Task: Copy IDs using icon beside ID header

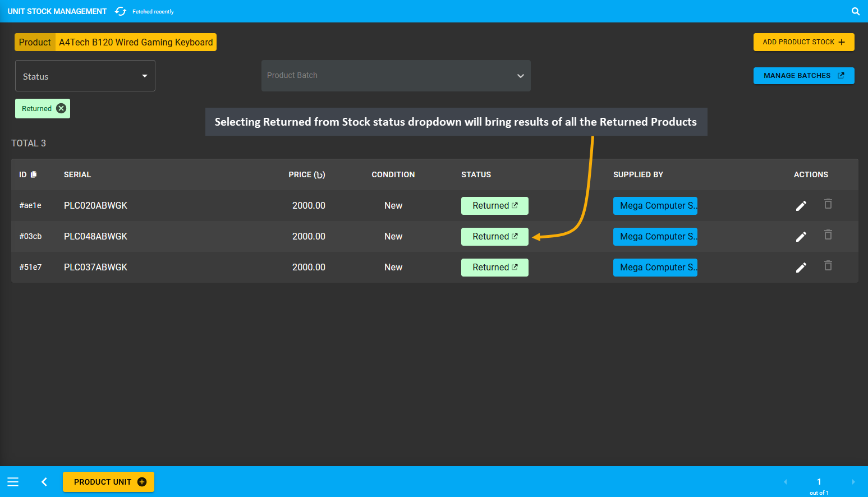Action: click(34, 174)
